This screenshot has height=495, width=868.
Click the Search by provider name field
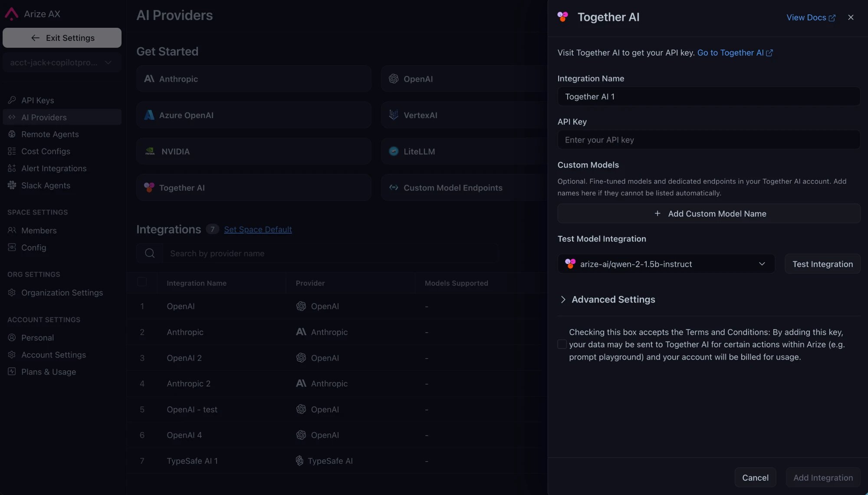[330, 253]
